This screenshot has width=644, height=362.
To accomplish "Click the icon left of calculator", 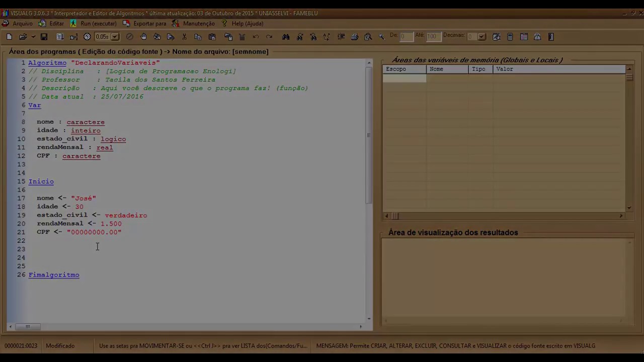I will click(497, 37).
